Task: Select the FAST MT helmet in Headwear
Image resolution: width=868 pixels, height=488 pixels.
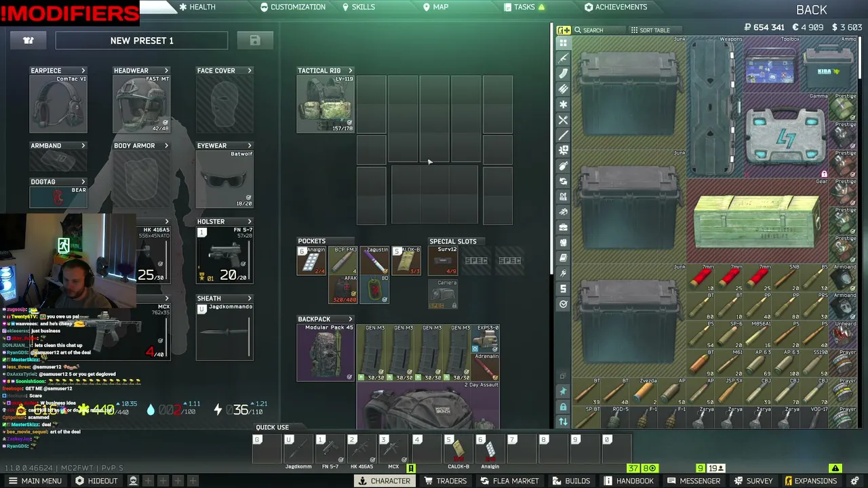Action: click(x=141, y=104)
